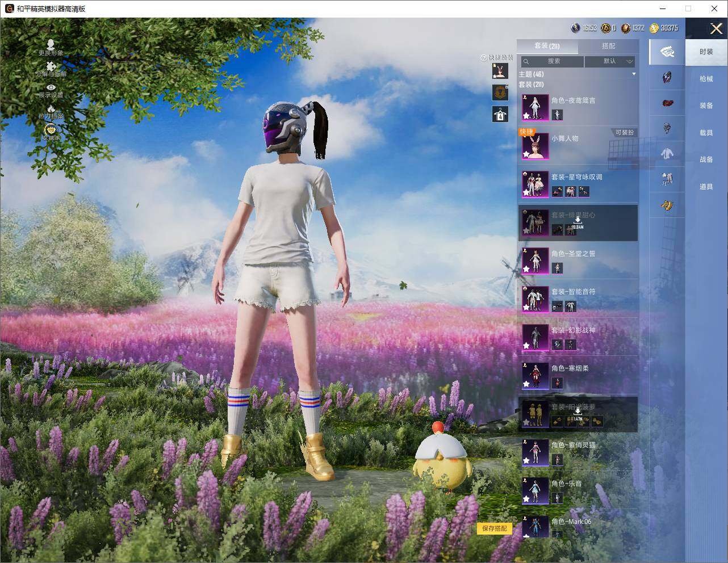Open the wardrobe hanger icon numbered 4
This screenshot has height=563, width=728.
pos(500,114)
